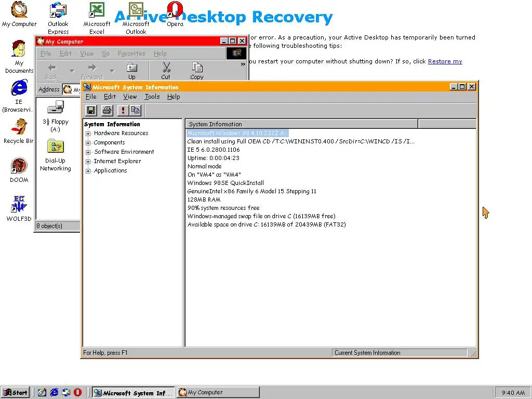Expand the Components tree node
This screenshot has width=532, height=399.
(88, 143)
